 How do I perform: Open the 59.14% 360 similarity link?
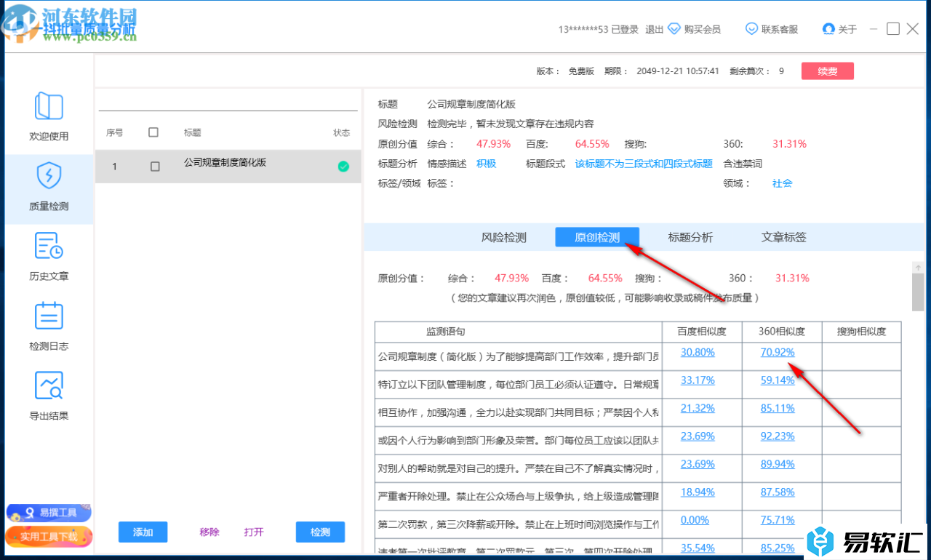click(x=778, y=380)
